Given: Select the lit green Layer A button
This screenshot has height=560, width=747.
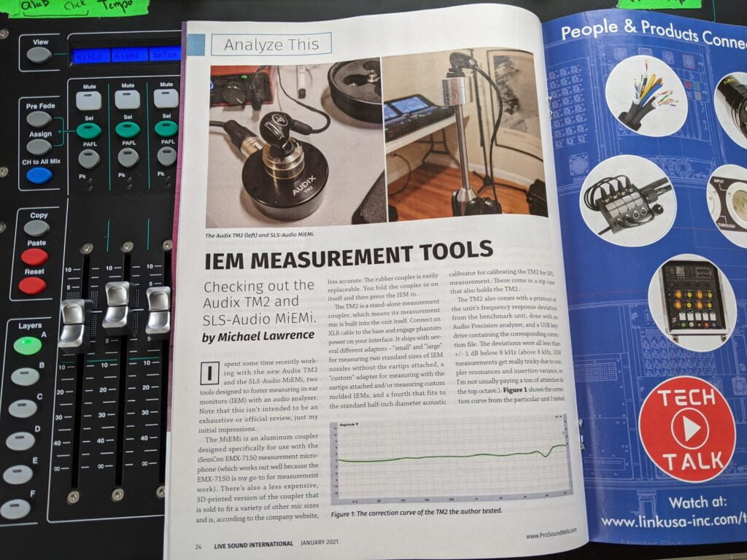Looking at the screenshot, I should (x=27, y=345).
